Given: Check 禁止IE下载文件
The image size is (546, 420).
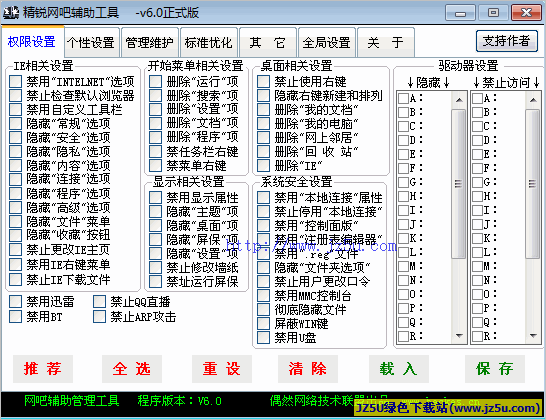Looking at the screenshot, I should click(x=15, y=279).
